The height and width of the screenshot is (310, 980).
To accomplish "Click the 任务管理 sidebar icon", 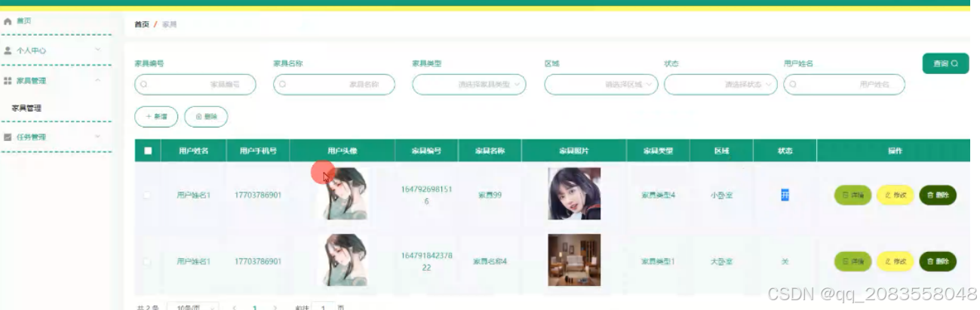I will point(8,137).
